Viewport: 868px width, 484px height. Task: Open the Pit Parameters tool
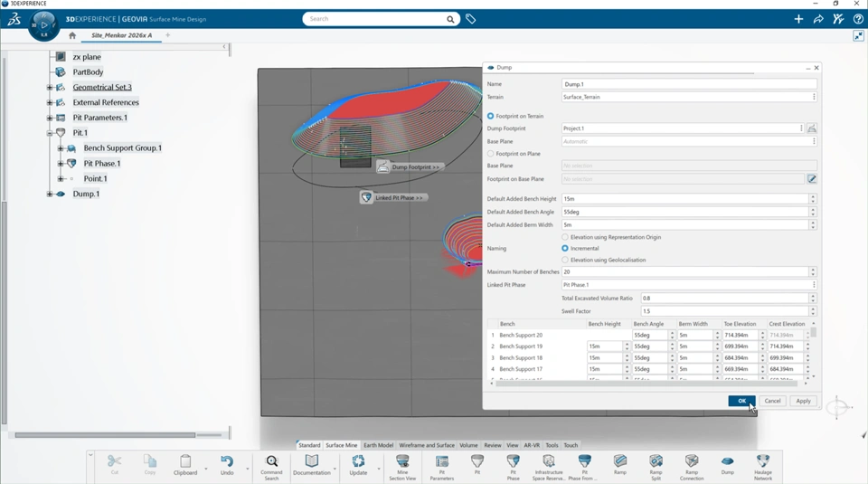pos(442,467)
